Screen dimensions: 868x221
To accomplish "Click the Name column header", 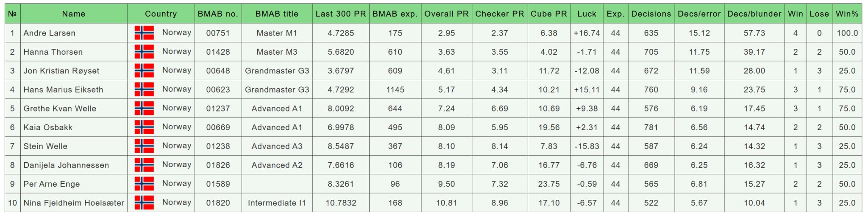I will coord(74,14).
